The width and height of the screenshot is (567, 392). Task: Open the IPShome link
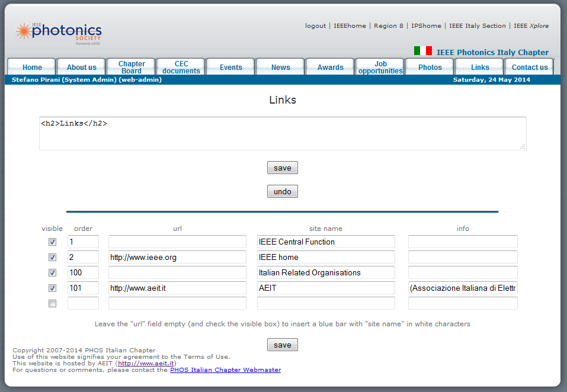point(426,25)
